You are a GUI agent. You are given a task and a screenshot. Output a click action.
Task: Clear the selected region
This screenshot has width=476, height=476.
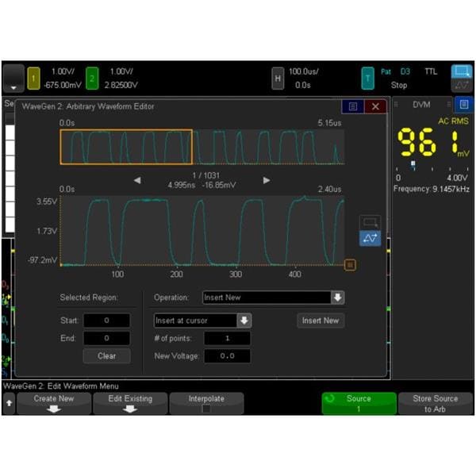[x=106, y=355]
